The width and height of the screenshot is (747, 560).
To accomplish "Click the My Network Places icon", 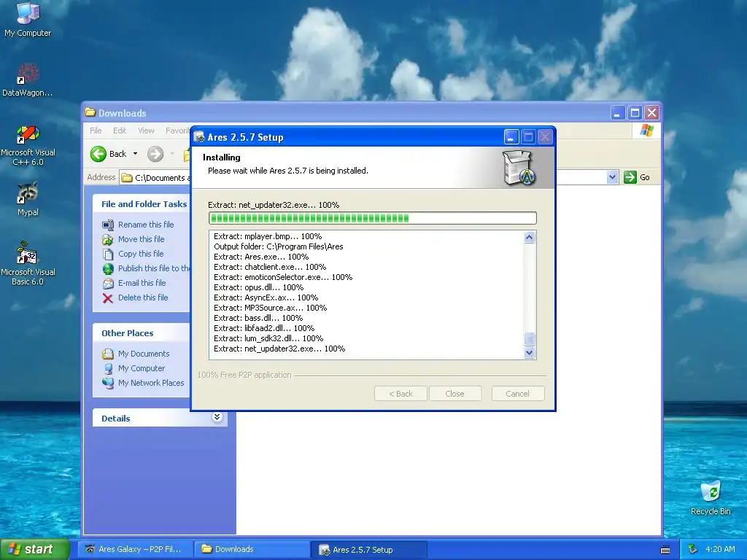I will (108, 383).
